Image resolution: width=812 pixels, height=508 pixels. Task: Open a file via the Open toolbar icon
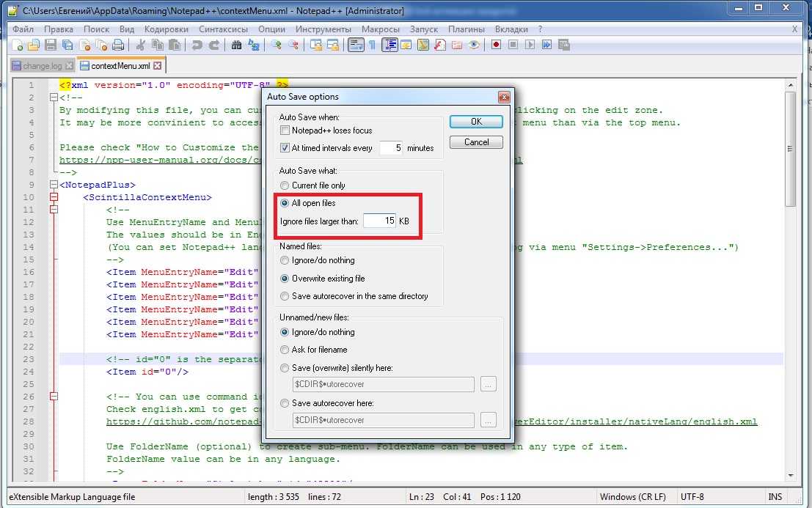(x=35, y=45)
